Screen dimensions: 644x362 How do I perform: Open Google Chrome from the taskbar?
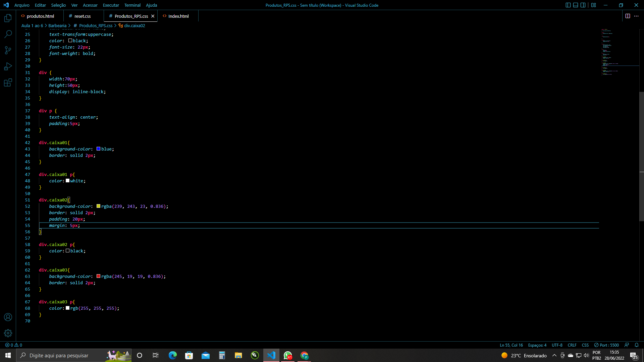(304, 355)
